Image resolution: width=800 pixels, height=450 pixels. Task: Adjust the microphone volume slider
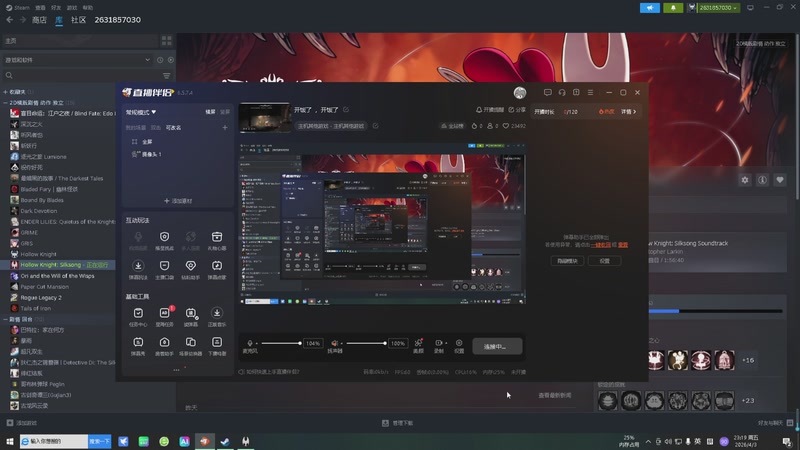280,343
